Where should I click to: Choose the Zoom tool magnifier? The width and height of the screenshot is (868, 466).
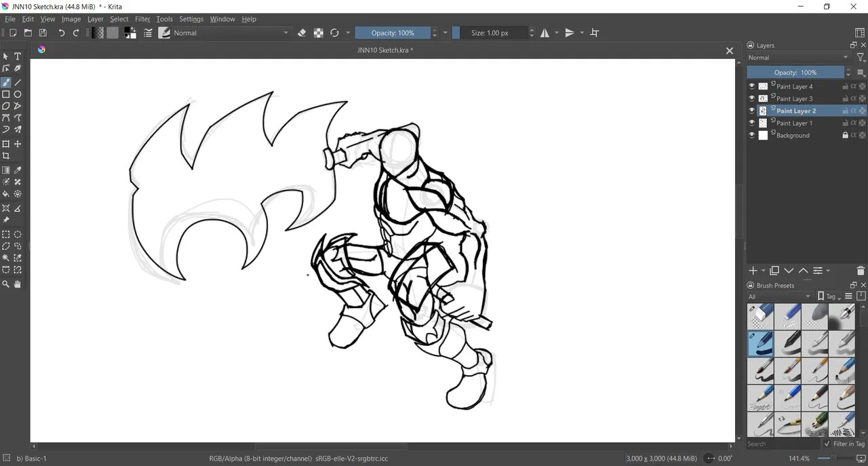click(6, 284)
